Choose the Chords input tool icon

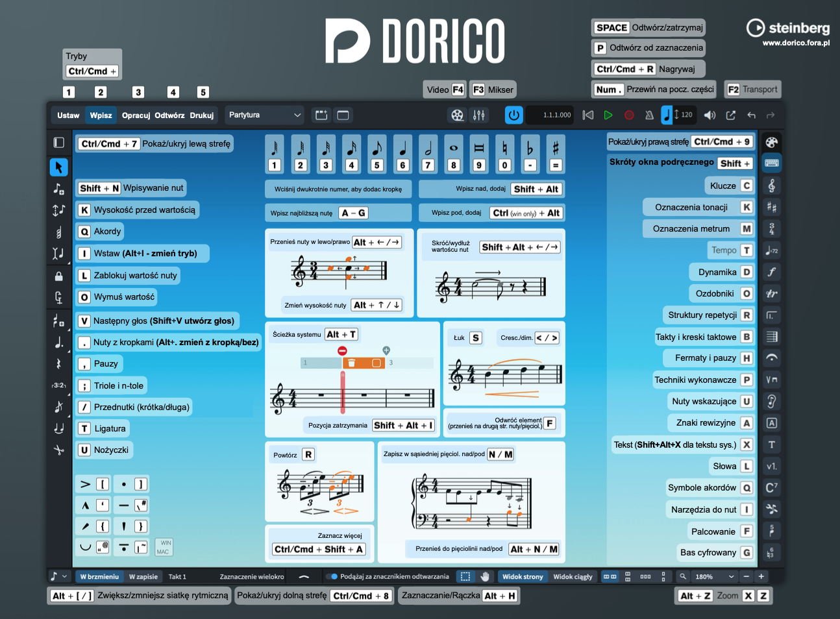click(58, 232)
